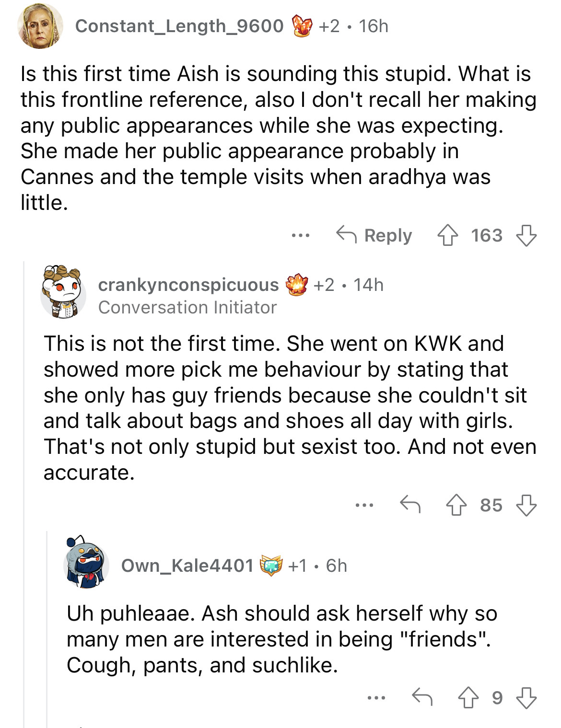
Task: Upvote crankynconspicuous's comment
Action: point(456,505)
